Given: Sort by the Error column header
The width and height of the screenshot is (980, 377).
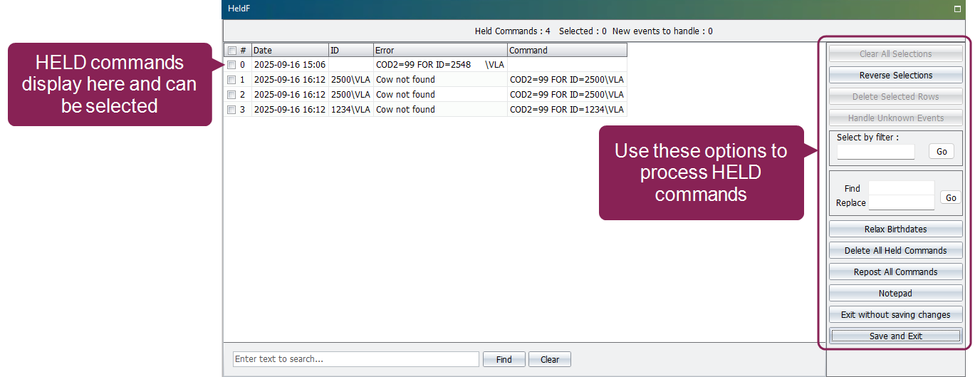Looking at the screenshot, I should 440,51.
